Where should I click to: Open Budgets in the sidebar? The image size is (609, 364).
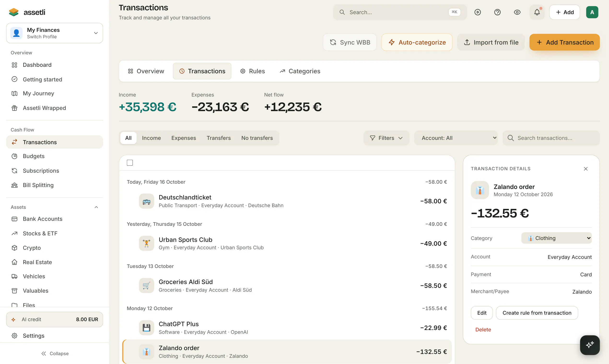pos(54,156)
